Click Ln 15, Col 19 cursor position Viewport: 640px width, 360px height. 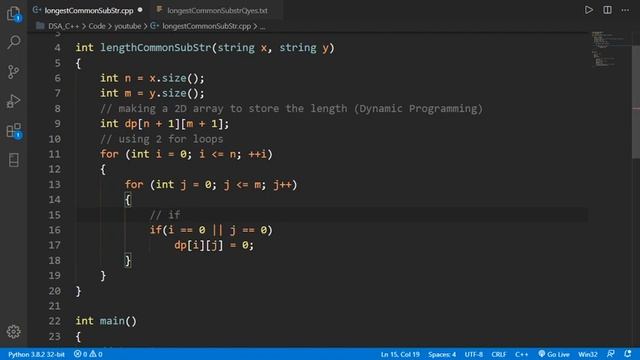click(400, 354)
